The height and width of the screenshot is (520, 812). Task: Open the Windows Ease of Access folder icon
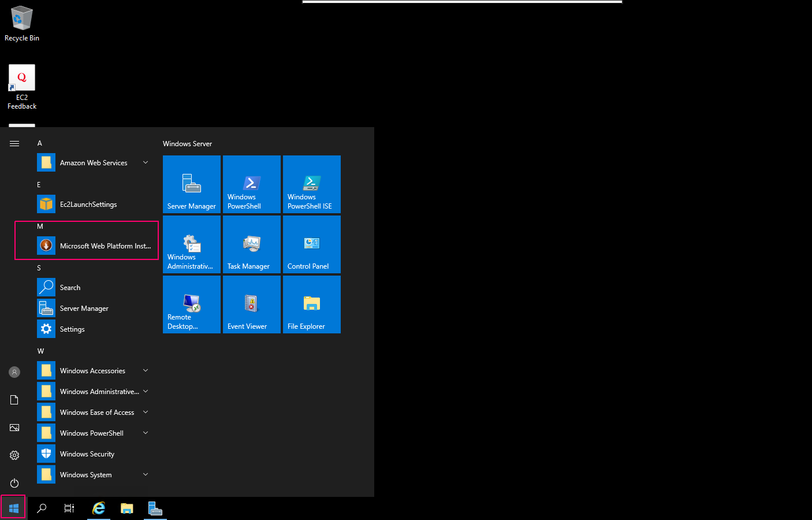pos(46,413)
